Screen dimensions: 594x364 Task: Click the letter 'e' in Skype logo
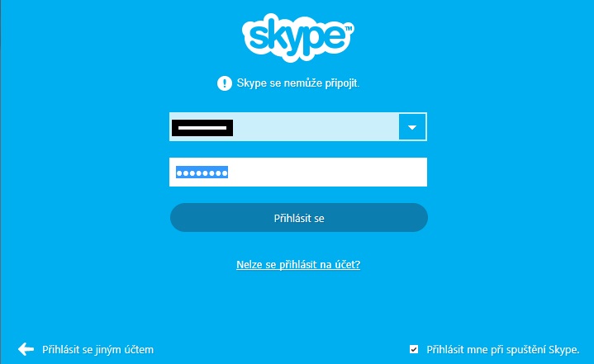tap(335, 37)
